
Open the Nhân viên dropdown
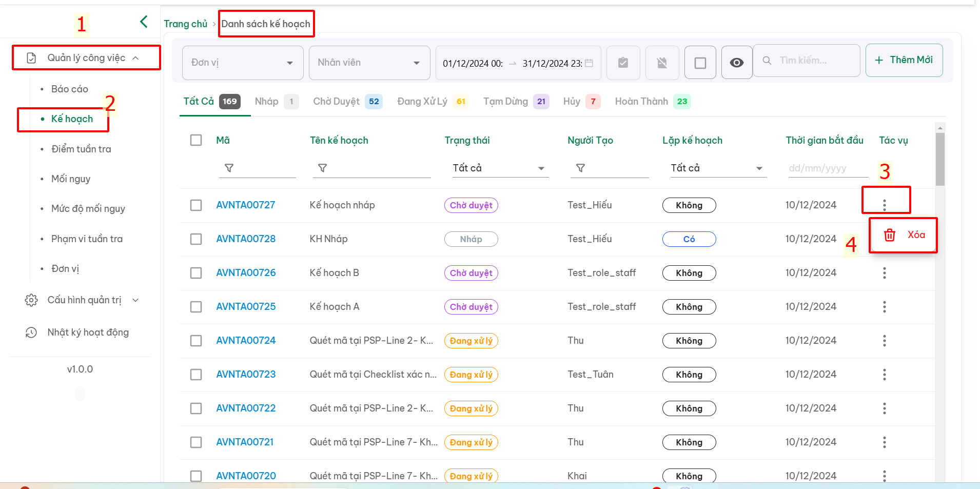point(369,63)
